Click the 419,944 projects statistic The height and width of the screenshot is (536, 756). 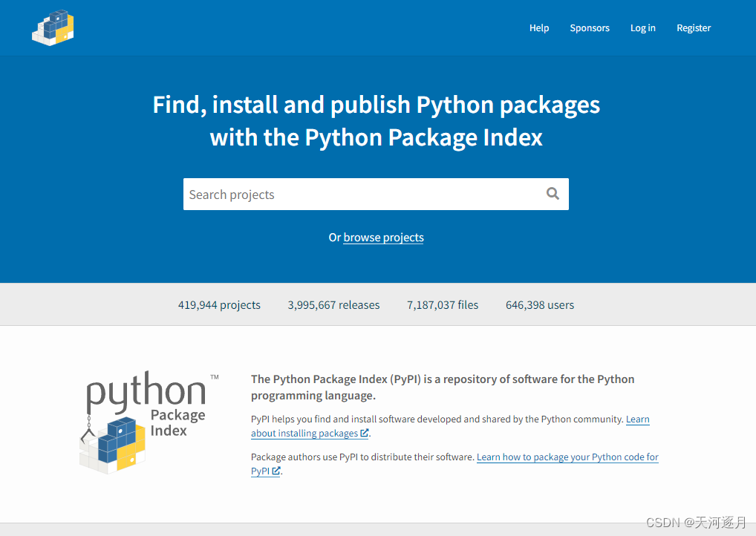[x=219, y=304]
